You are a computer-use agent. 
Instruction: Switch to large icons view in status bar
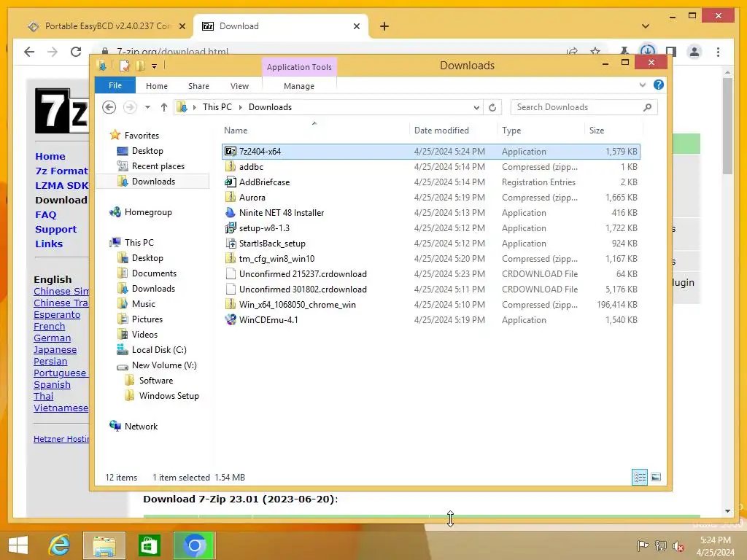pos(656,477)
